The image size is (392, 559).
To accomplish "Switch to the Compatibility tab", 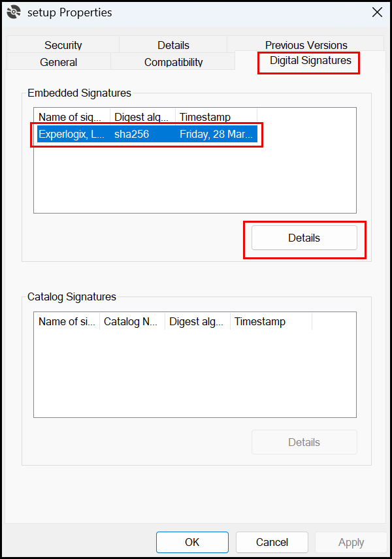I will [173, 62].
